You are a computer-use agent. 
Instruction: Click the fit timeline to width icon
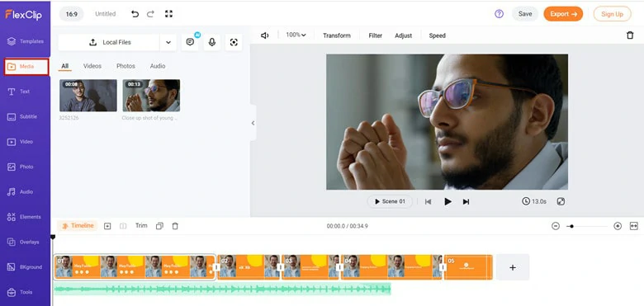(634, 226)
